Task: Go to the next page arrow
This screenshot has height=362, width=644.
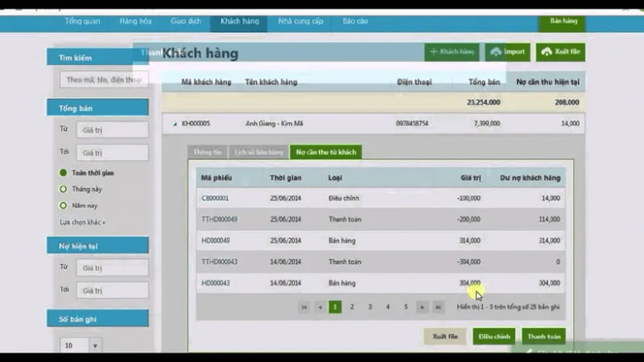Action: pos(422,307)
